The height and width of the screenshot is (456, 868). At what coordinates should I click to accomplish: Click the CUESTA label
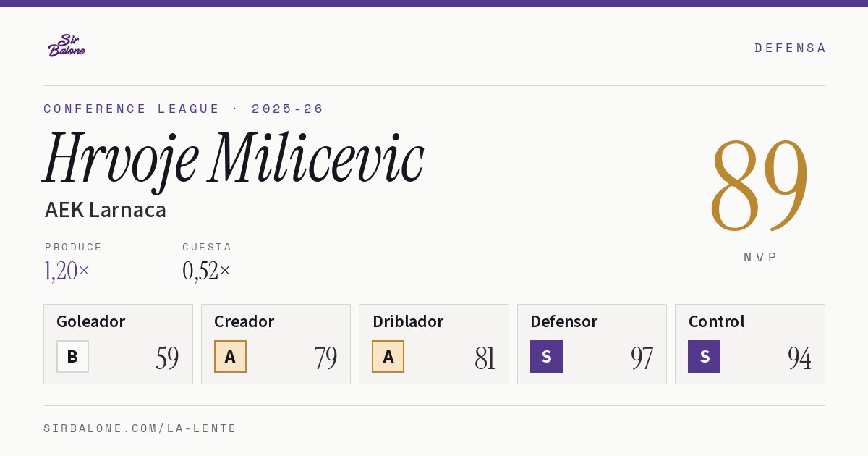coord(207,247)
